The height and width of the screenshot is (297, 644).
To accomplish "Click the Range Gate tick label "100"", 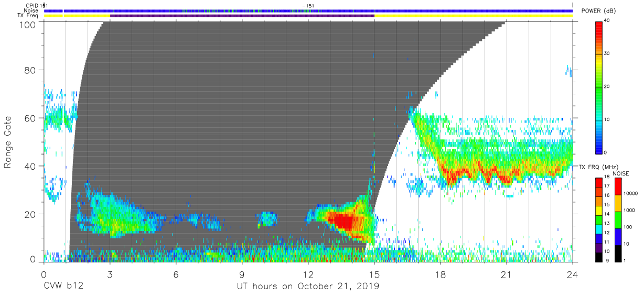I will (28, 25).
